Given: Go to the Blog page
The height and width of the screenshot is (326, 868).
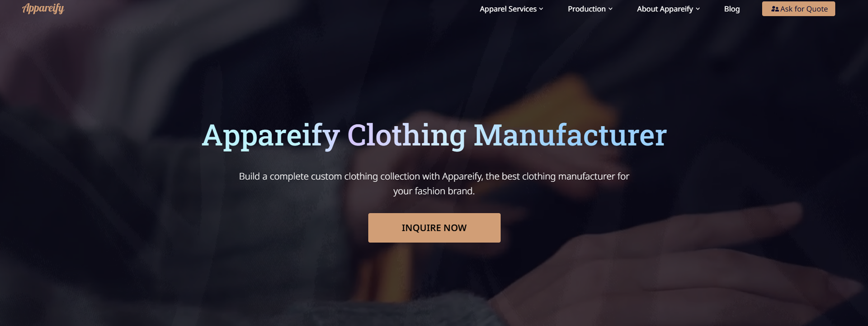Looking at the screenshot, I should pos(731,9).
